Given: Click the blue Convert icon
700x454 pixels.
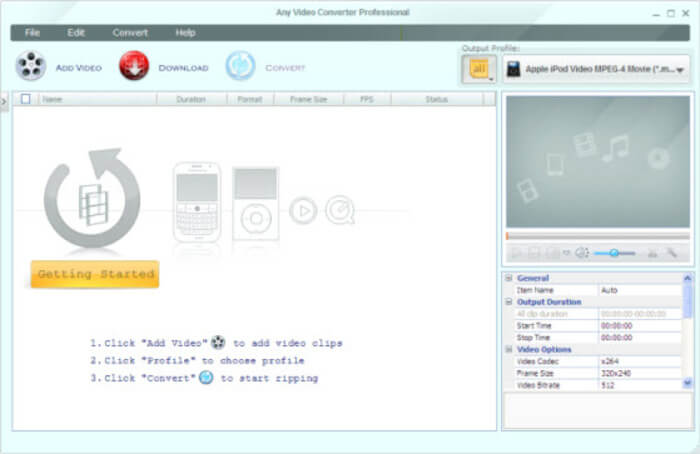Looking at the screenshot, I should tap(240, 66).
